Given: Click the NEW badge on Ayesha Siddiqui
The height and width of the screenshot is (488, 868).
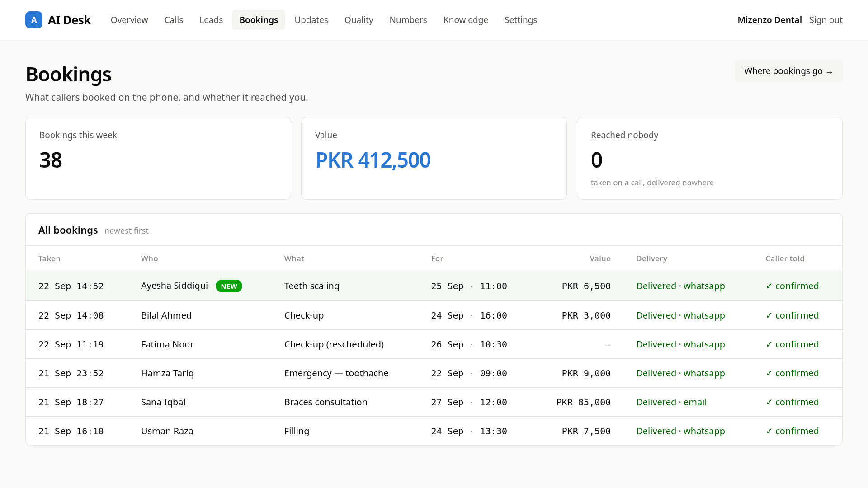Looking at the screenshot, I should [229, 286].
